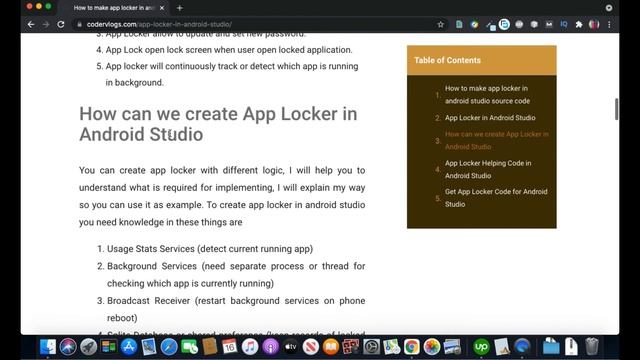Jump to 'App Locker in Android Studio' section
This screenshot has width=640, height=360.
490,118
